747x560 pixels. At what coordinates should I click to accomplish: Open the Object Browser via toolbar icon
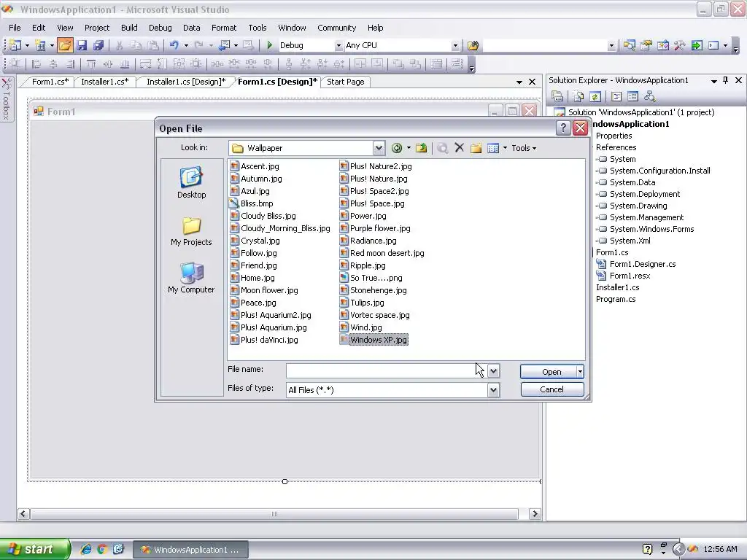pos(662,45)
